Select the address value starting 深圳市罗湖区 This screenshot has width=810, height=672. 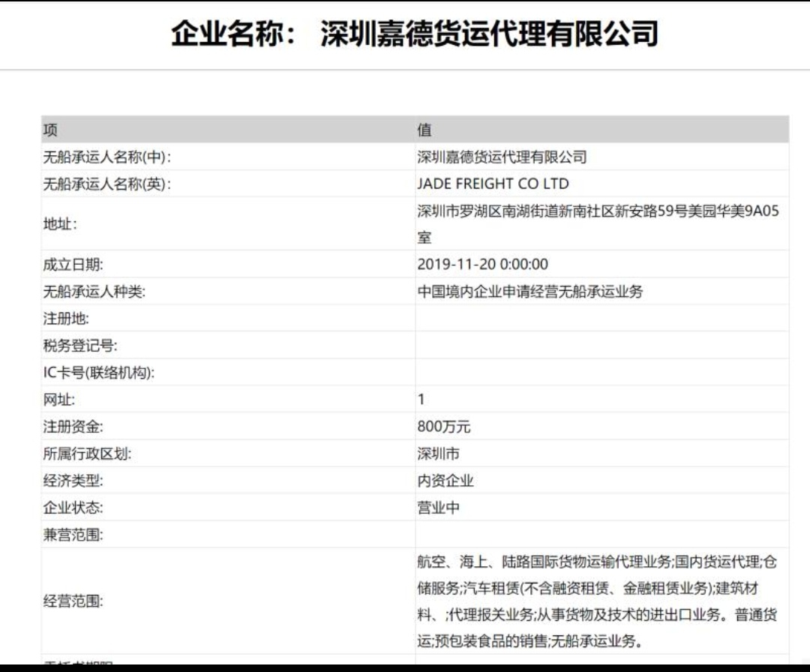(598, 224)
